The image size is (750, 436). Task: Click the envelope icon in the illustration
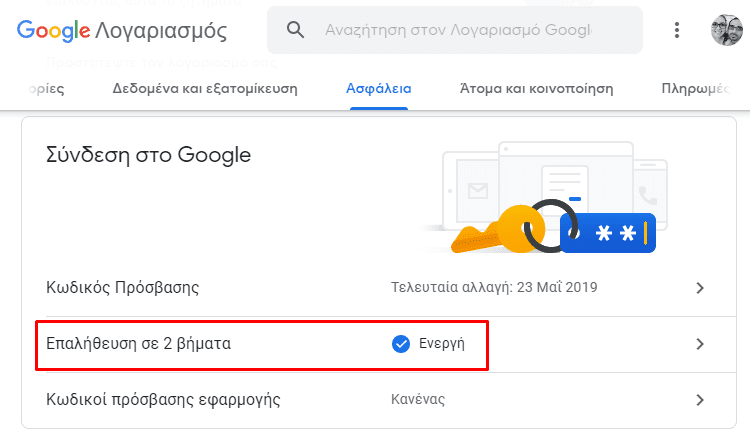[x=477, y=191]
